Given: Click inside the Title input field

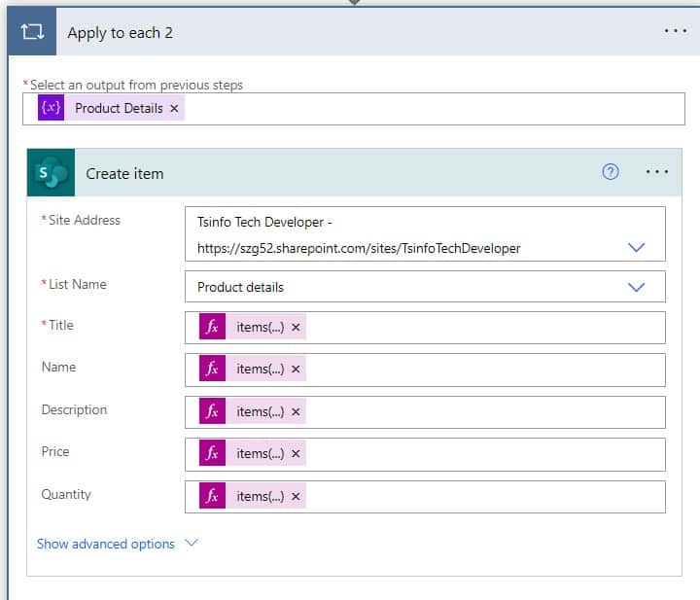Looking at the screenshot, I should [x=425, y=328].
